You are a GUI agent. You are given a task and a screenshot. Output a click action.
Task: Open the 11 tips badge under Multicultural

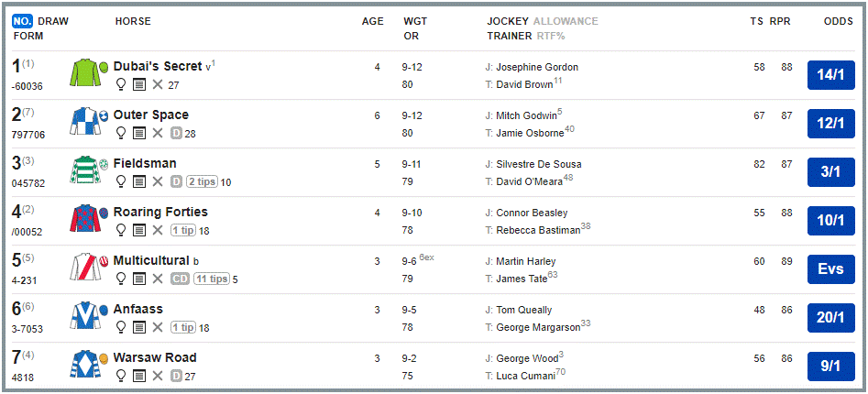211,279
